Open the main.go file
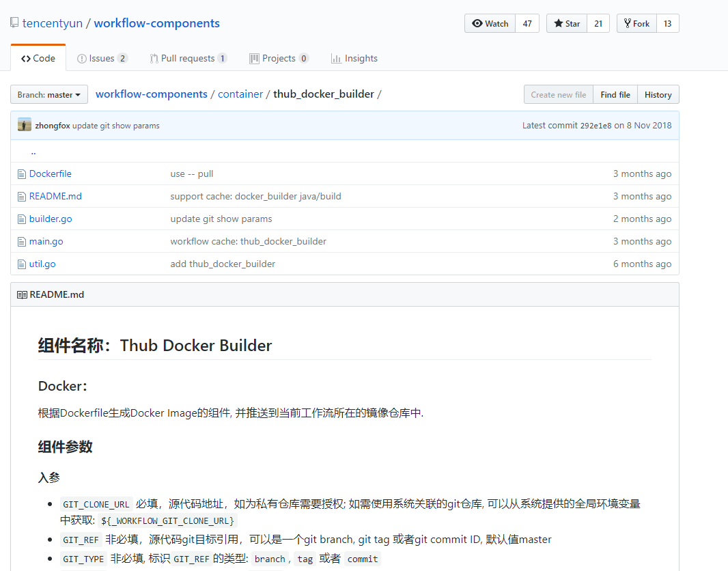Screen dimensions: 728x571 (46, 241)
